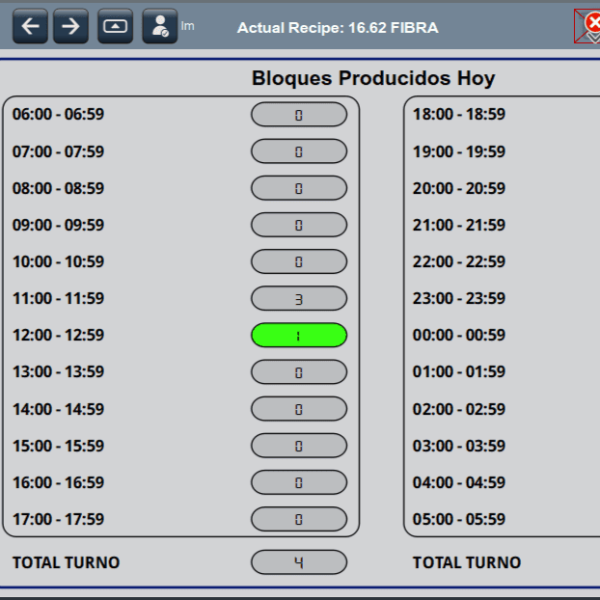Click the 18:00 - 18:59 label
This screenshot has width=600, height=600.
pyautogui.click(x=459, y=114)
